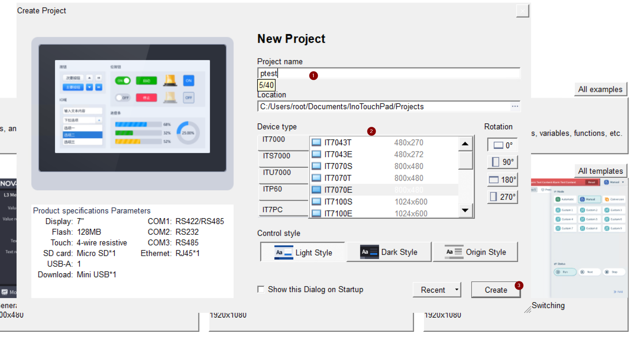Choose the IT7070S device entry
The height and width of the screenshot is (339, 644).
(338, 166)
